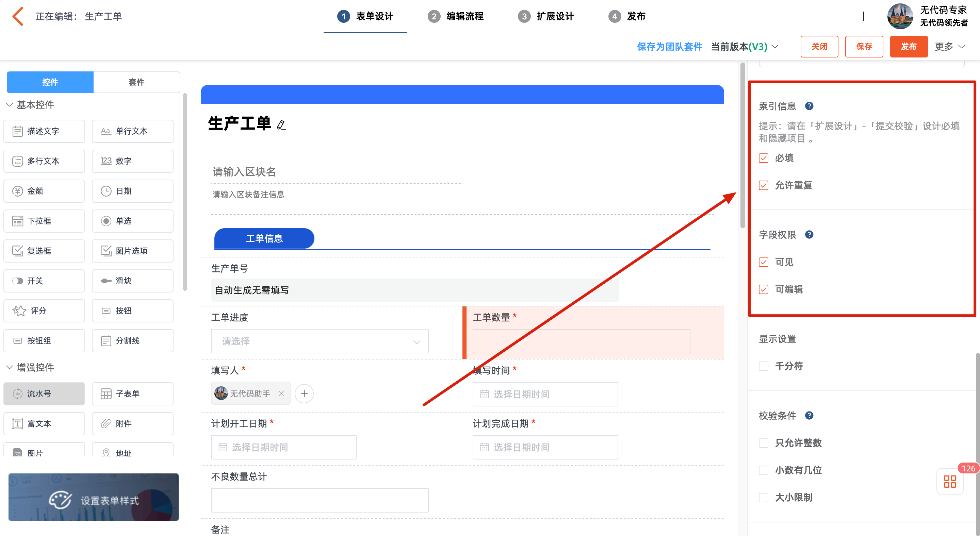This screenshot has width=980, height=536.
Task: Click the 不良数量总计 input field
Action: (x=320, y=500)
